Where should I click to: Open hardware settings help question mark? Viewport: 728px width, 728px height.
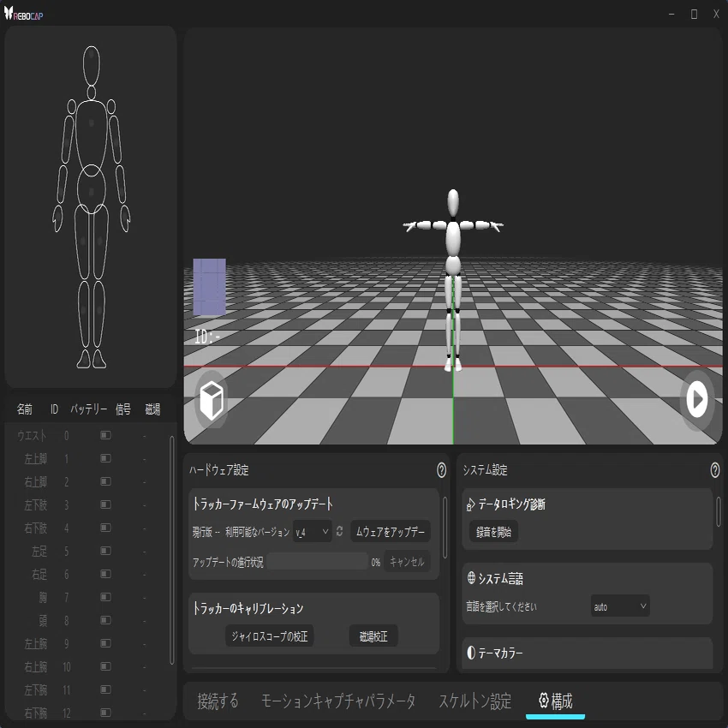(x=441, y=470)
